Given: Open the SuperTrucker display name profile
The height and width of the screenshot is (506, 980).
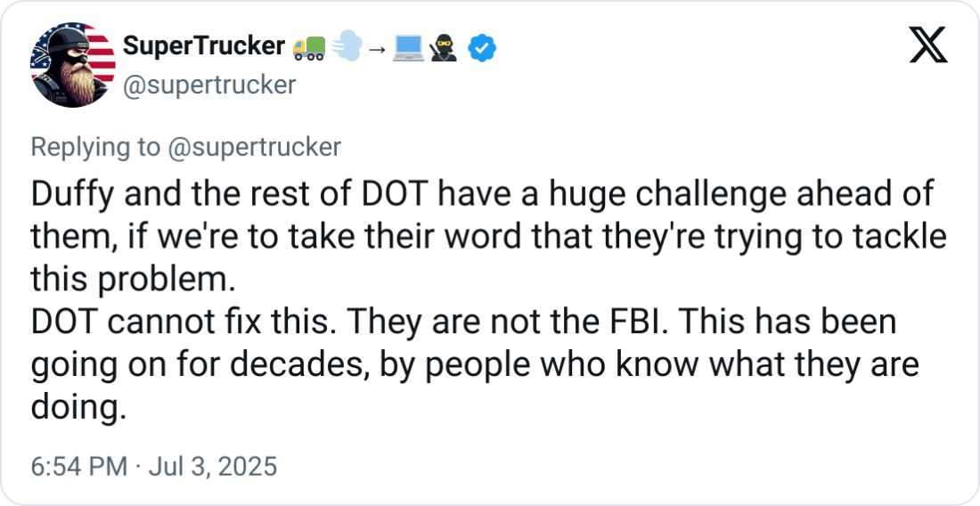Looking at the screenshot, I should point(202,47).
